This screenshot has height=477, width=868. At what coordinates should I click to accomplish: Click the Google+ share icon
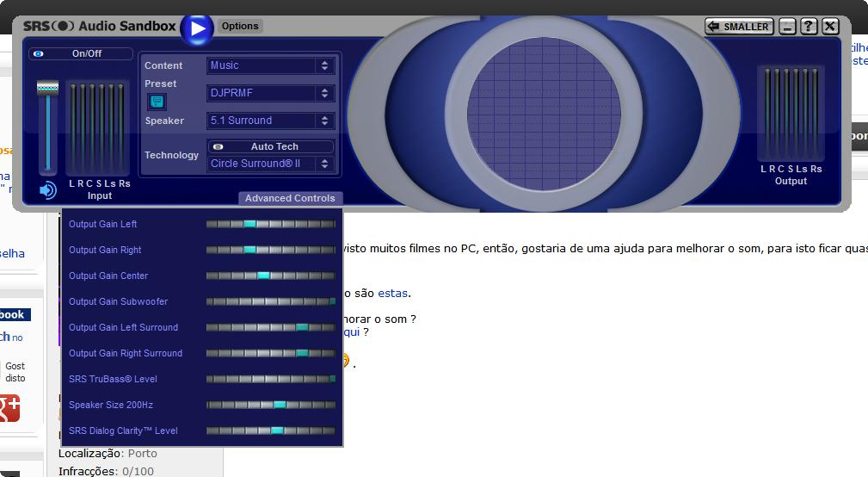[9, 408]
